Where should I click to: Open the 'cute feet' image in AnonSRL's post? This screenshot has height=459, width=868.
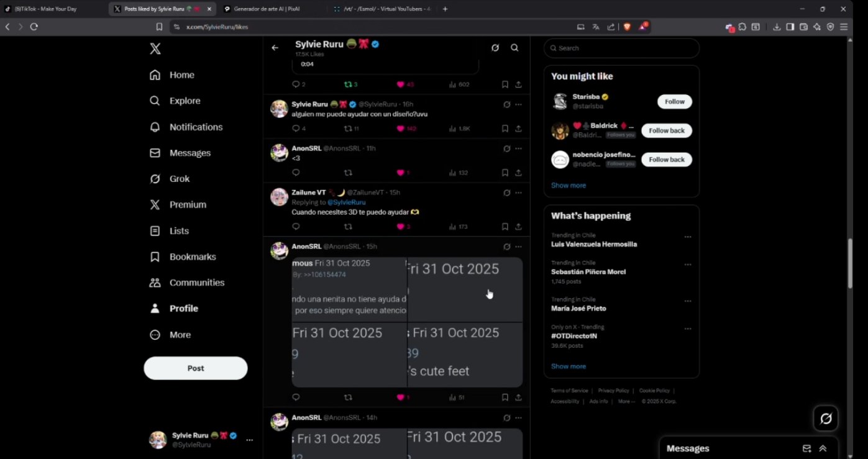(x=465, y=355)
